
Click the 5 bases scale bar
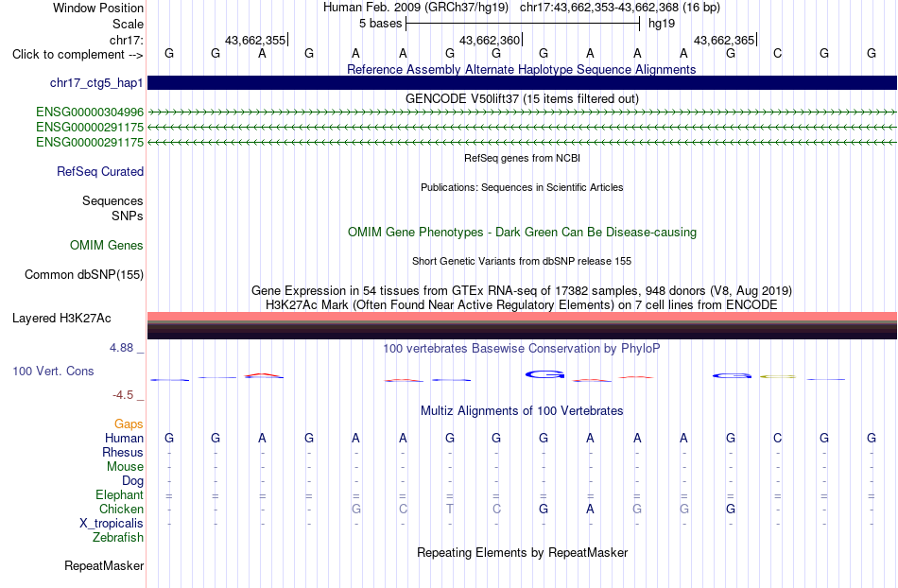tap(523, 24)
